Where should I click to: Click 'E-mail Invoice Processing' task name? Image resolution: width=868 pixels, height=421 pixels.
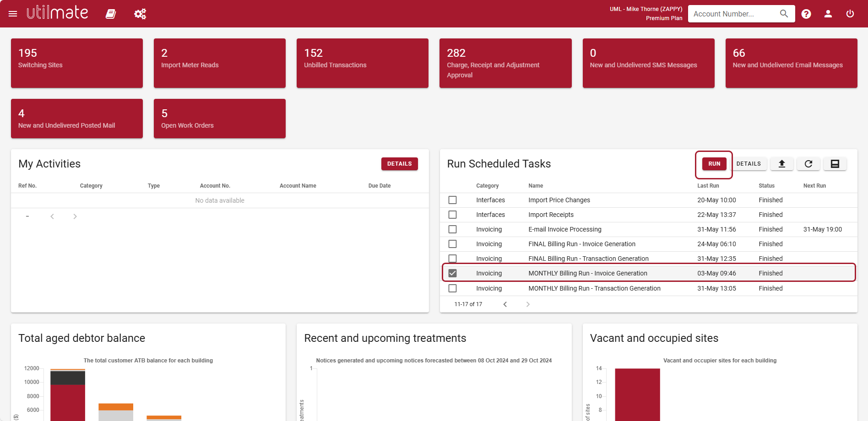(564, 229)
